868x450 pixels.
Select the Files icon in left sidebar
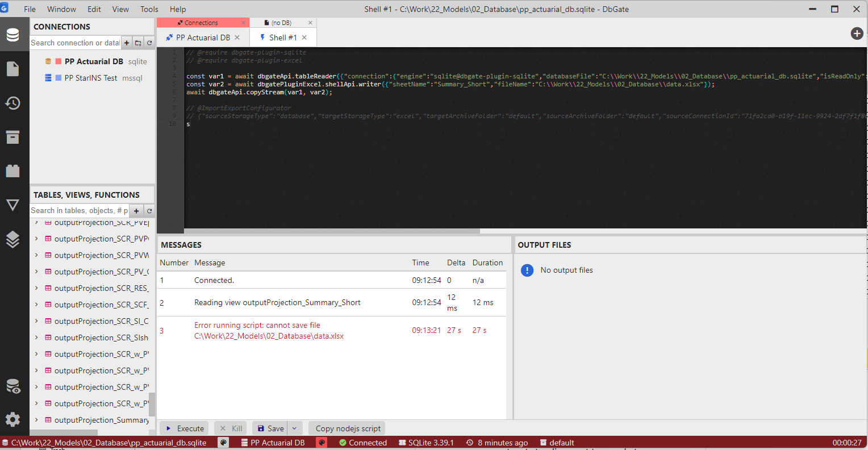12,69
